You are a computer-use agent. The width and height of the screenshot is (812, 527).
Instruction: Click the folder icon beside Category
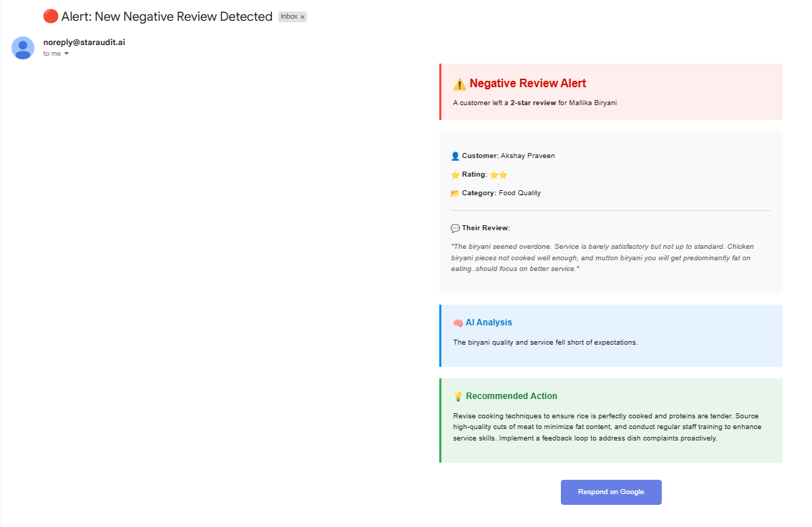pos(455,193)
